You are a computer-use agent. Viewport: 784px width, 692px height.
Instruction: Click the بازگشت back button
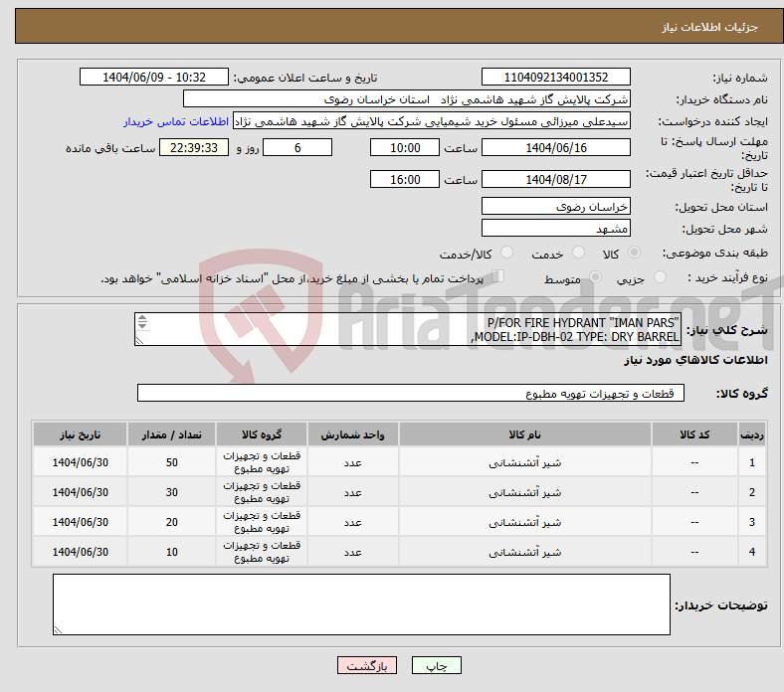[x=367, y=665]
